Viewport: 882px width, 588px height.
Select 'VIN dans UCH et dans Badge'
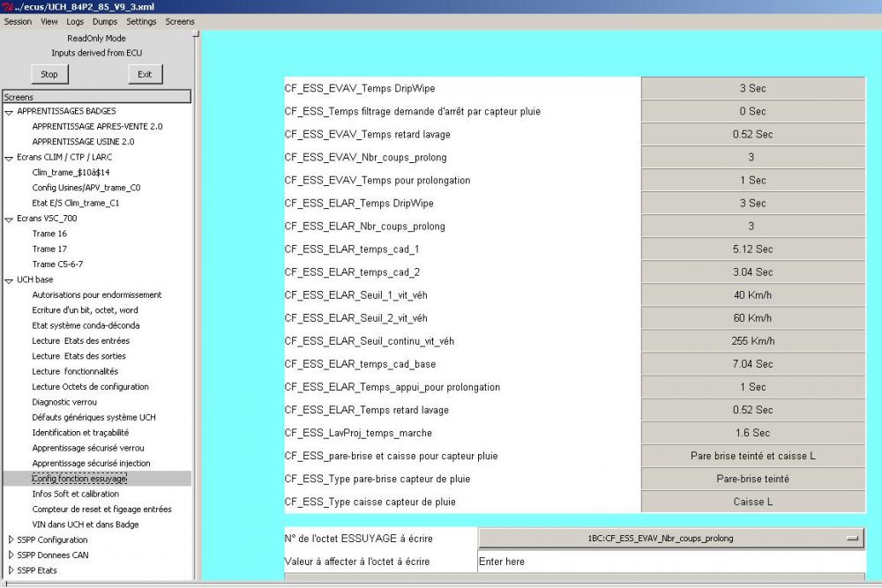point(86,525)
